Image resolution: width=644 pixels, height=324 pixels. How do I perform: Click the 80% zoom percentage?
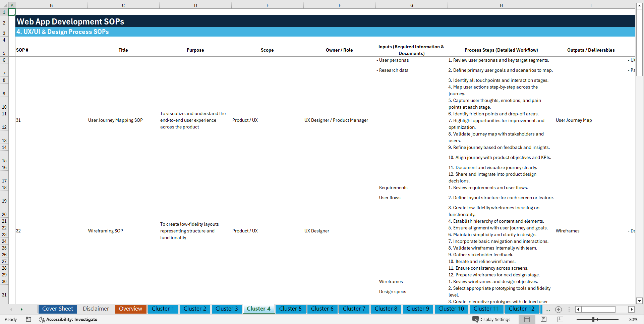[633, 319]
